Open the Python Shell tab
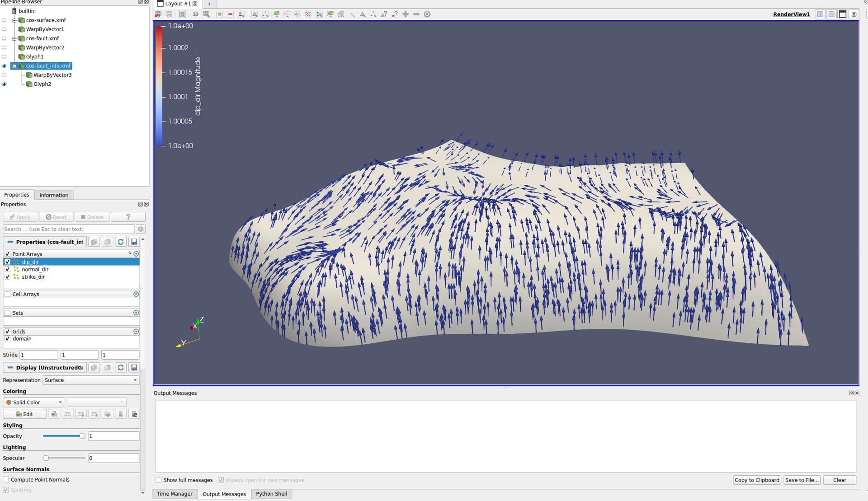The height and width of the screenshot is (501, 868). 271,494
